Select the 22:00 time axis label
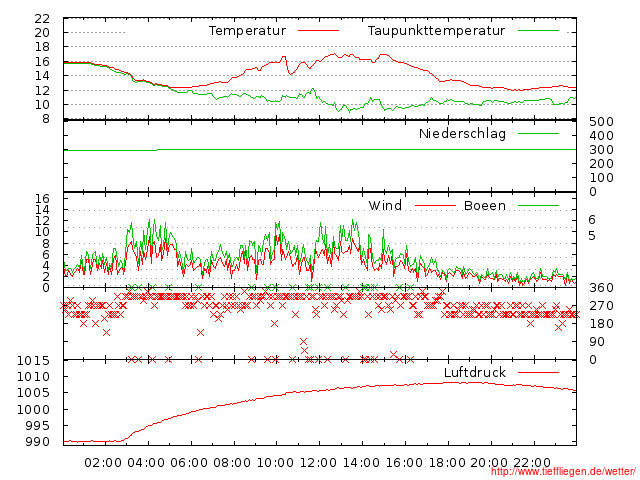640x480 pixels. [533, 463]
